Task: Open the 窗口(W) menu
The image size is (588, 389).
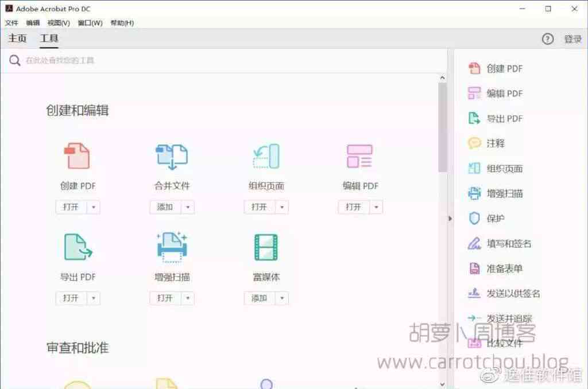Action: coord(90,23)
